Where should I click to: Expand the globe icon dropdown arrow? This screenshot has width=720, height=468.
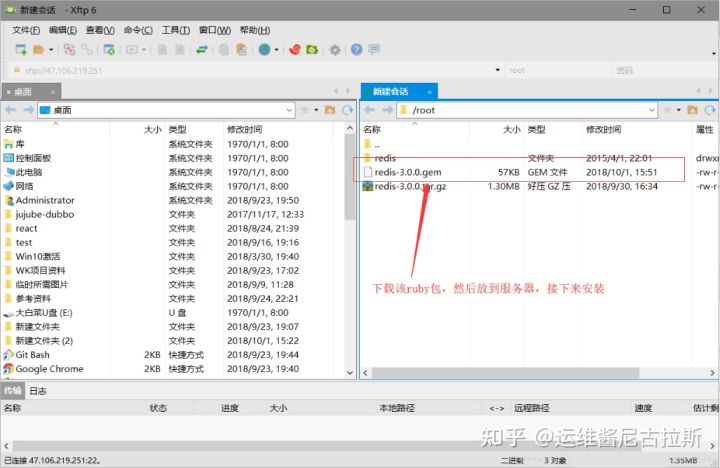(x=276, y=50)
